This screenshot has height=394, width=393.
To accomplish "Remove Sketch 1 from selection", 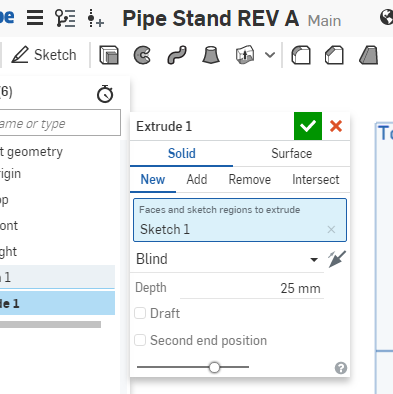I will click(x=331, y=230).
